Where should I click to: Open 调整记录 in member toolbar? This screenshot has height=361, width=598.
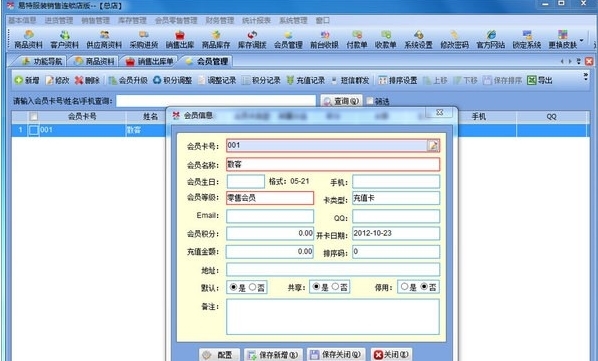point(217,80)
